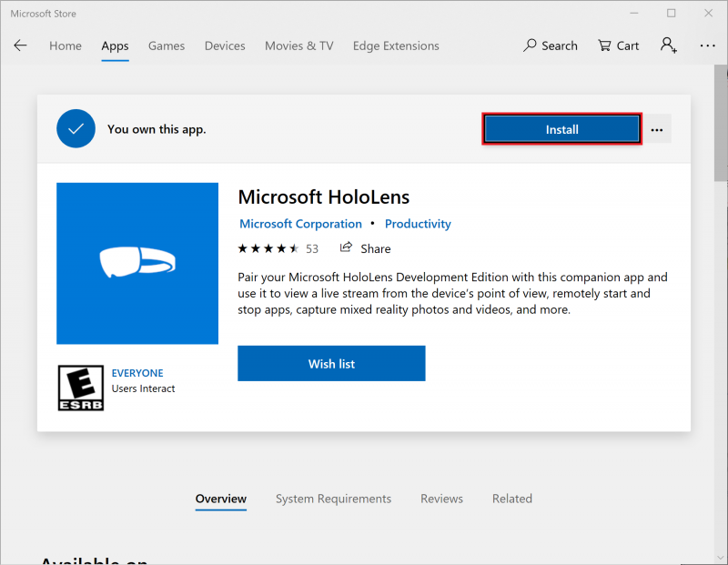The height and width of the screenshot is (565, 728).
Task: Switch to the Games tab
Action: [x=167, y=45]
